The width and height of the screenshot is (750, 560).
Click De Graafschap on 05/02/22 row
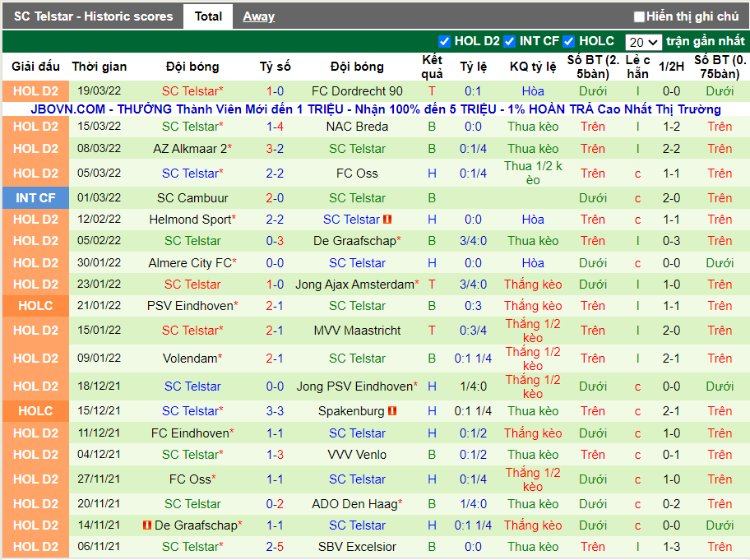[x=357, y=241]
